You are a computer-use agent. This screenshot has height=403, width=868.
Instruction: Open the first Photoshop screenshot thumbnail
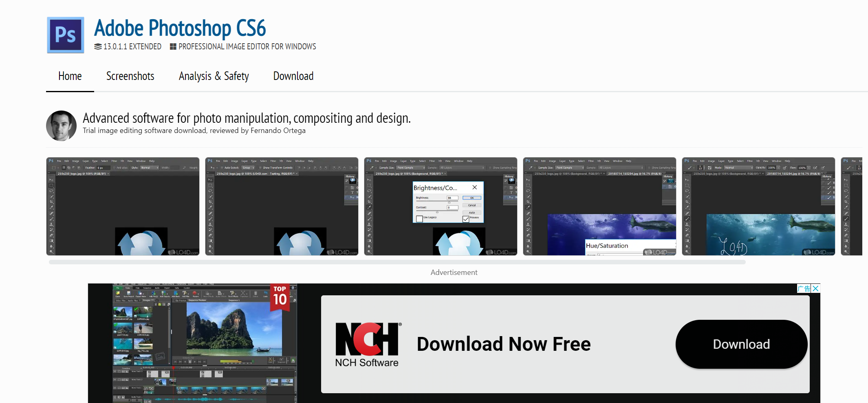tap(123, 206)
